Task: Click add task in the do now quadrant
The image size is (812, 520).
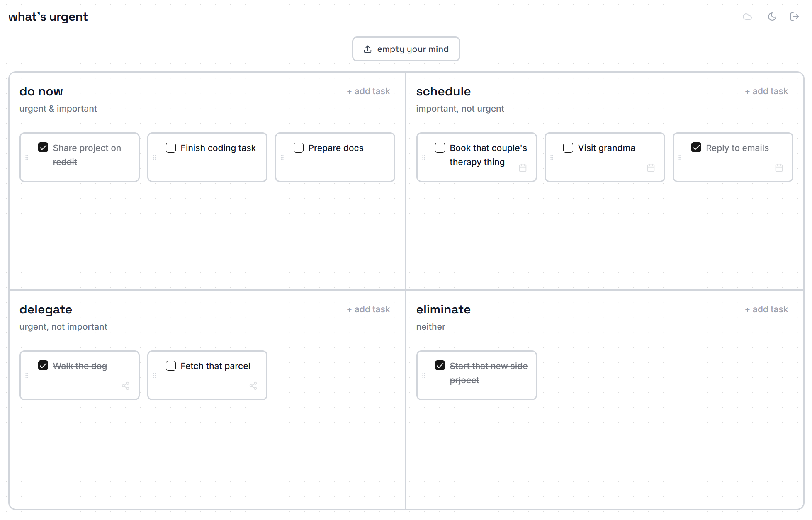Action: pos(368,91)
